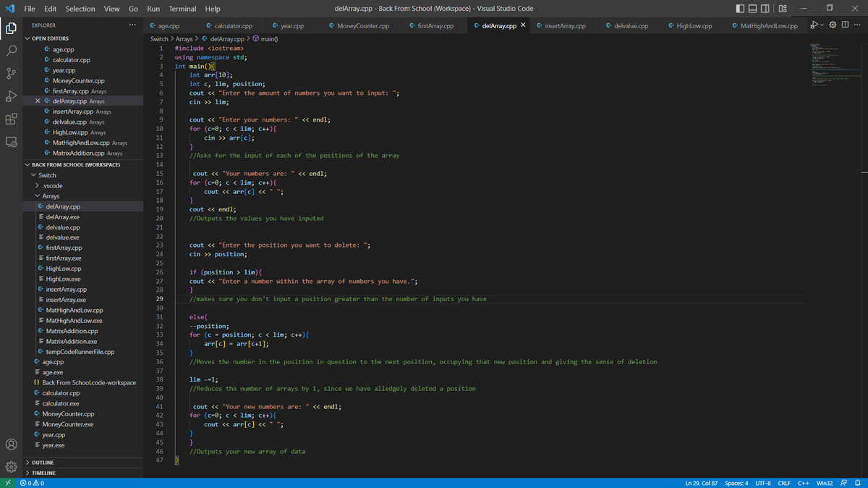The width and height of the screenshot is (868, 488).
Task: Place cursor on line number 38
Action: pos(158,379)
